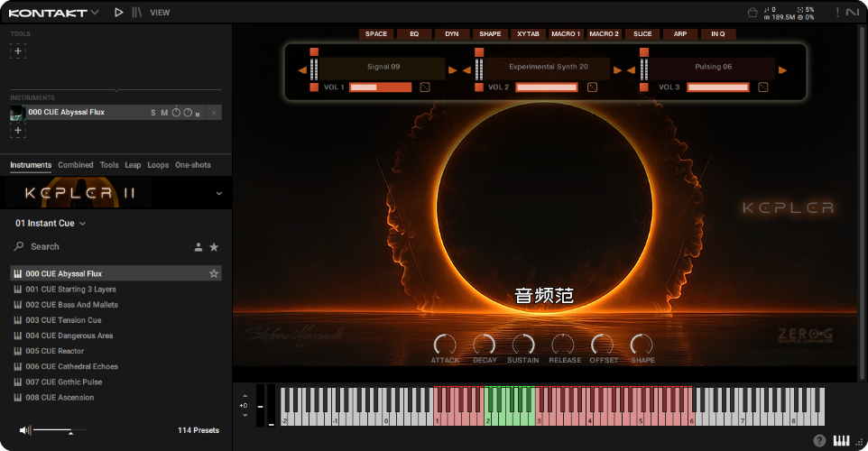Mute the 000 CUE Abyssal Flux instrument
This screenshot has height=451, width=868.
click(x=164, y=113)
